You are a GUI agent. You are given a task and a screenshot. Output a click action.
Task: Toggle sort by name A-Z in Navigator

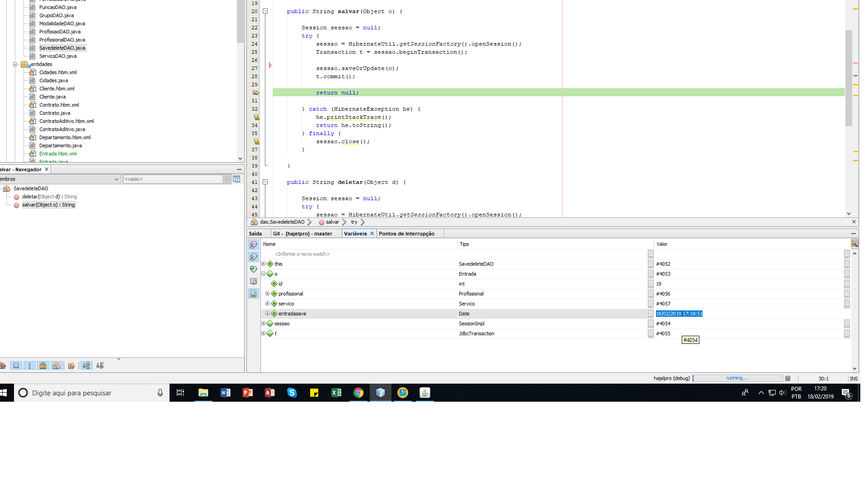coord(86,366)
